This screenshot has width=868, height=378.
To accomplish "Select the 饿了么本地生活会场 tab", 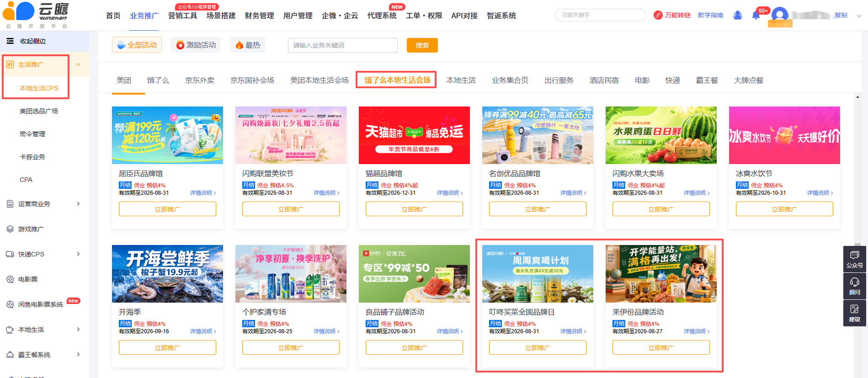I will tap(397, 80).
